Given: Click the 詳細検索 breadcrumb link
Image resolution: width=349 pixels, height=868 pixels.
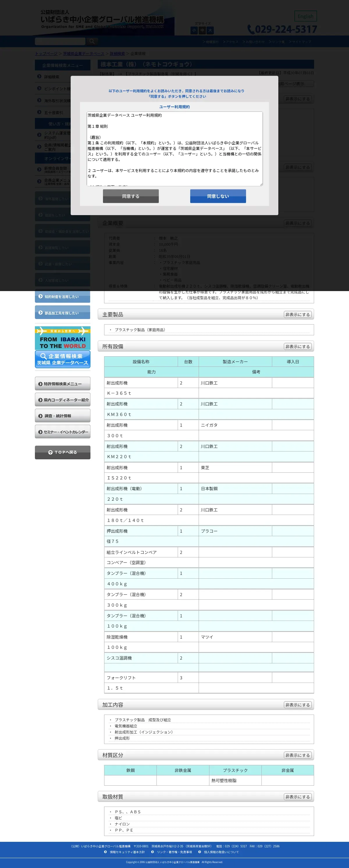Looking at the screenshot, I should tap(117, 54).
